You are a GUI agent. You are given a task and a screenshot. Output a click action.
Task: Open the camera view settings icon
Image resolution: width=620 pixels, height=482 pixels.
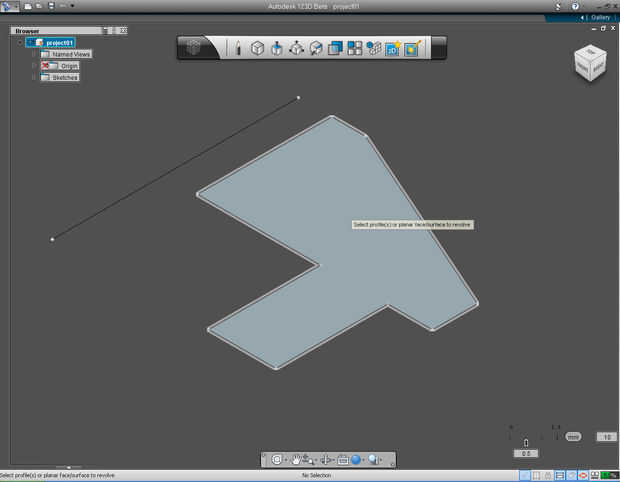point(342,459)
